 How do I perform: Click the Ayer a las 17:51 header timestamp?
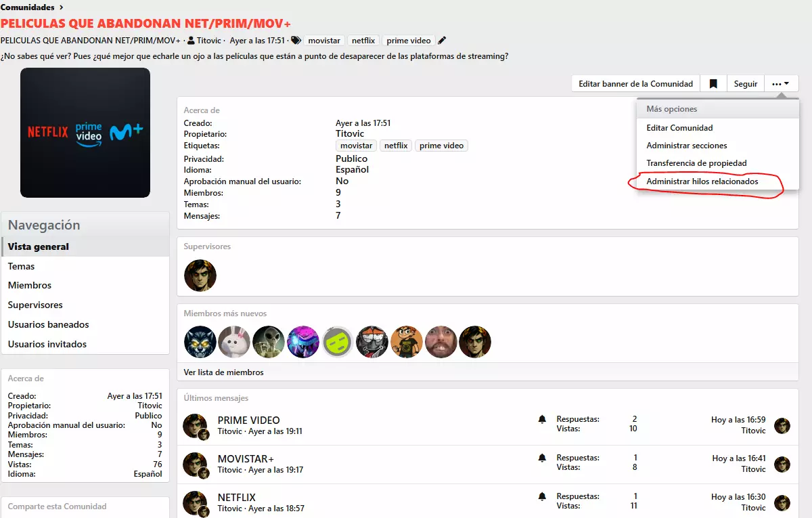pos(258,41)
